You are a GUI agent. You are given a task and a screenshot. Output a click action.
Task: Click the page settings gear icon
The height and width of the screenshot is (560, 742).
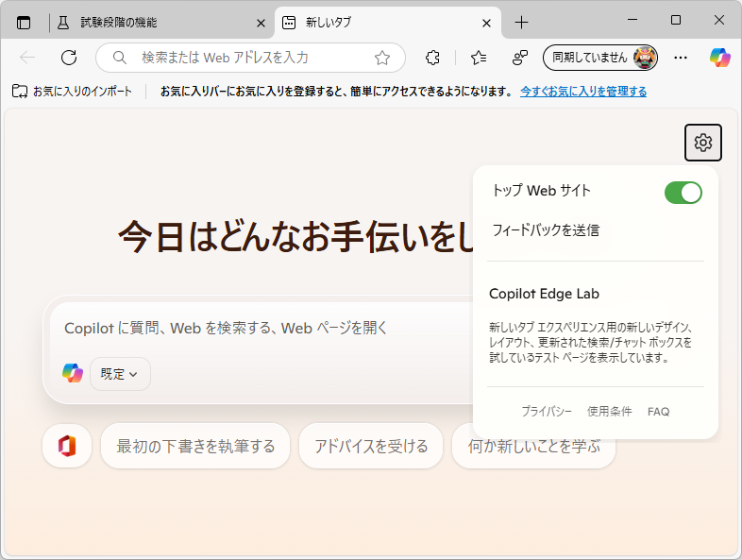pyautogui.click(x=703, y=143)
